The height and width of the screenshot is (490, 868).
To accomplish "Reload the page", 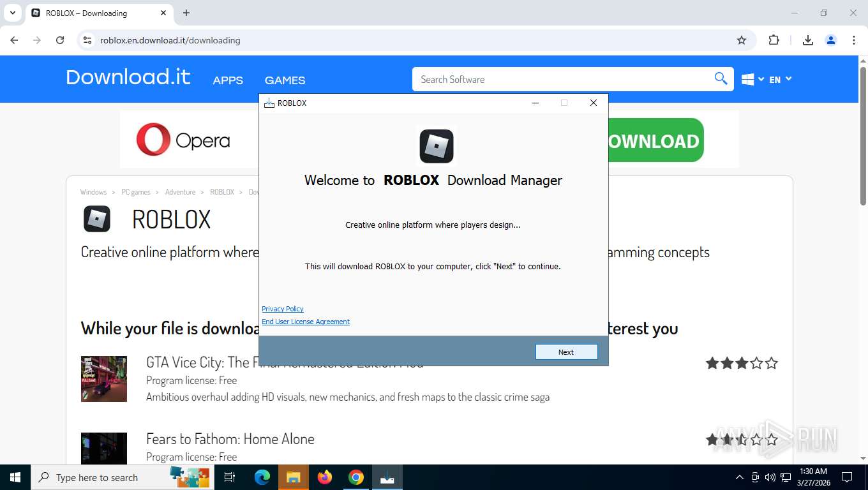I will pos(60,40).
